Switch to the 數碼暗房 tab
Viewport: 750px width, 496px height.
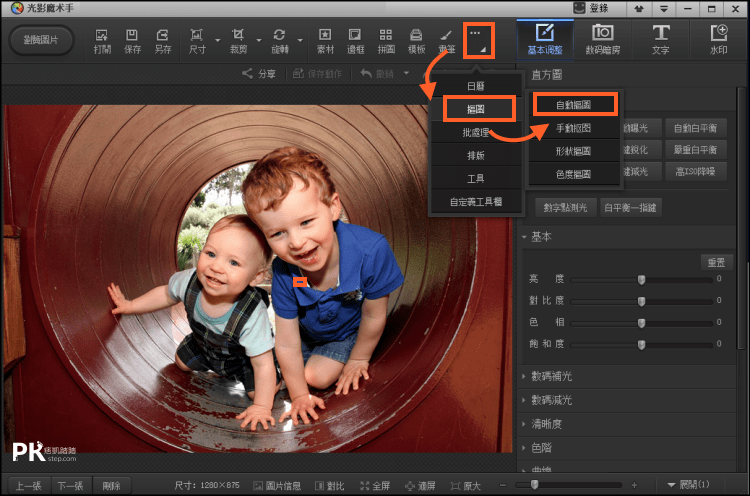point(603,40)
